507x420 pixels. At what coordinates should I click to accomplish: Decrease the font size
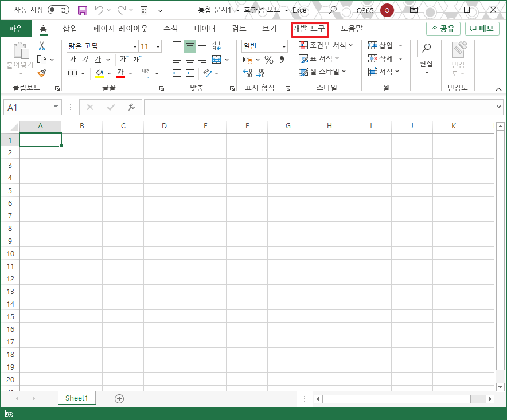[x=138, y=59]
